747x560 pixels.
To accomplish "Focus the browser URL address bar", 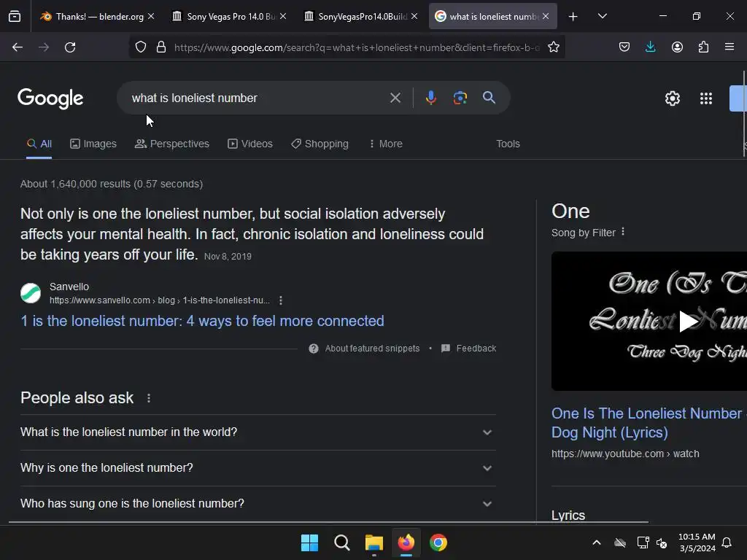I will coord(356,47).
